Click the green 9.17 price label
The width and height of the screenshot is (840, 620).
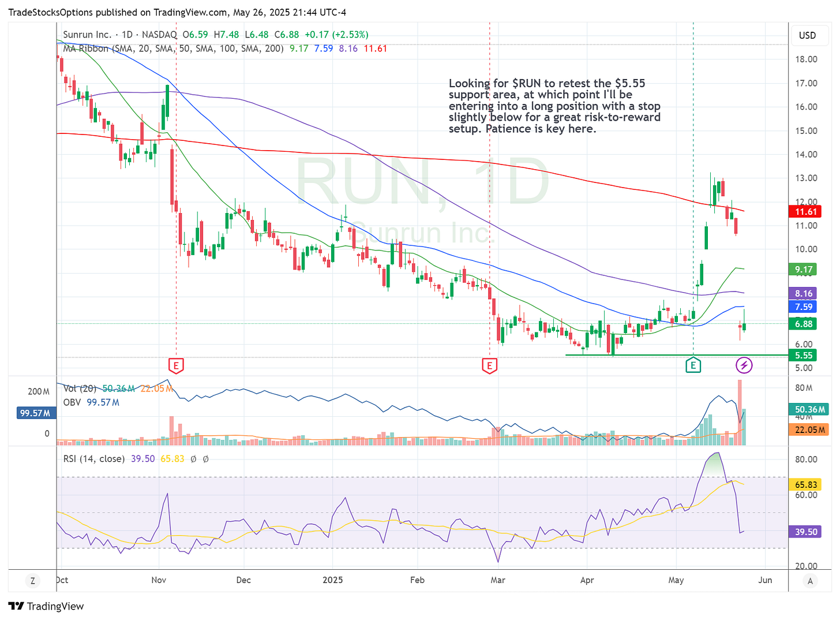coord(804,270)
